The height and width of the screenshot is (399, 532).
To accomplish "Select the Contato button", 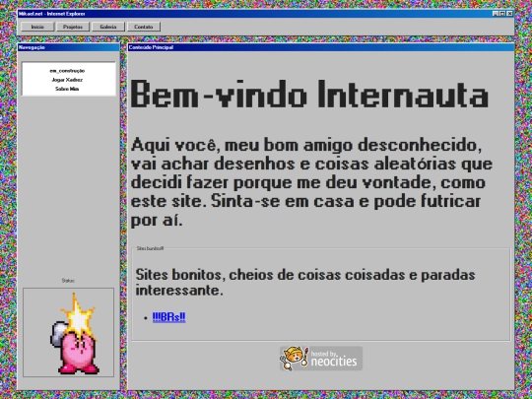I will pyautogui.click(x=144, y=27).
